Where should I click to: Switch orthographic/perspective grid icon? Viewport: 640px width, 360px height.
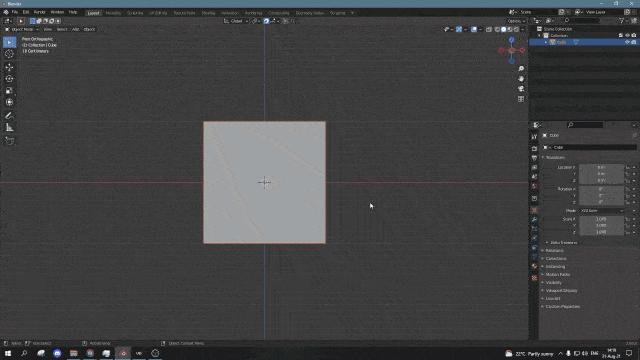[521, 99]
